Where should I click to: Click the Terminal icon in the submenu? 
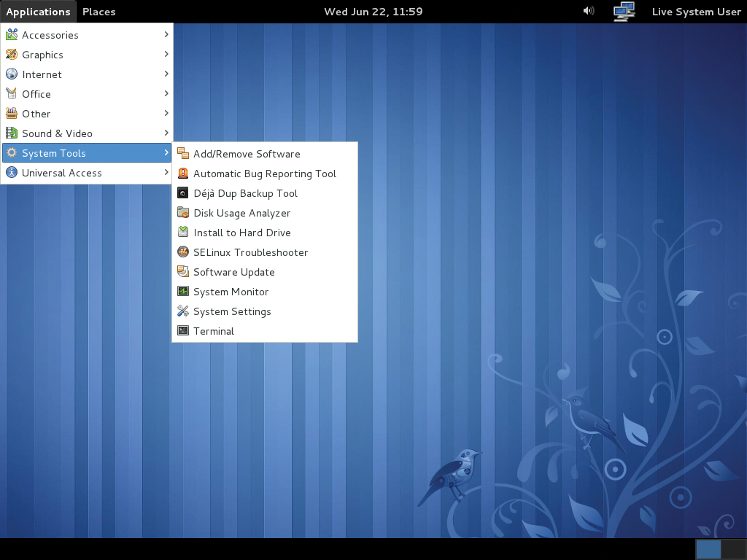click(x=183, y=331)
